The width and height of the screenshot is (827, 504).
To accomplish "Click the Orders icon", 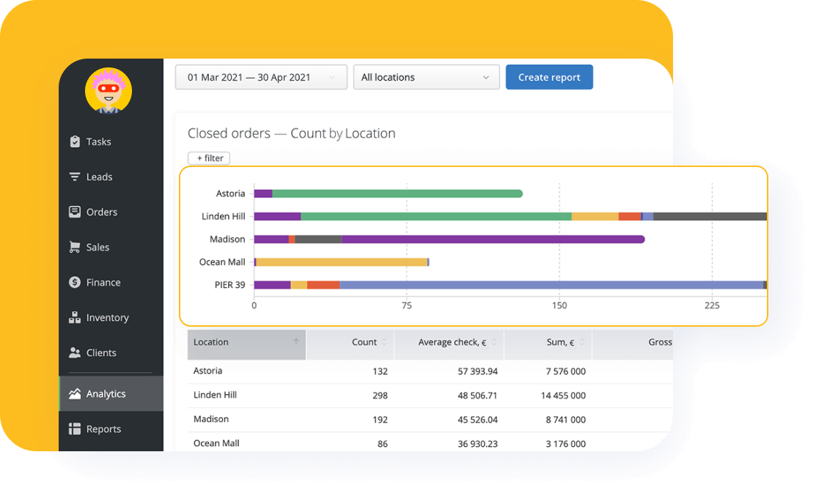I will (x=74, y=212).
